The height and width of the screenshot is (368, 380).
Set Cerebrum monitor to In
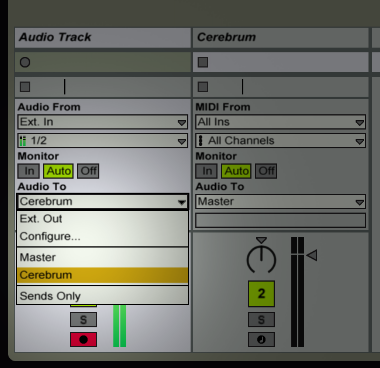(x=207, y=171)
